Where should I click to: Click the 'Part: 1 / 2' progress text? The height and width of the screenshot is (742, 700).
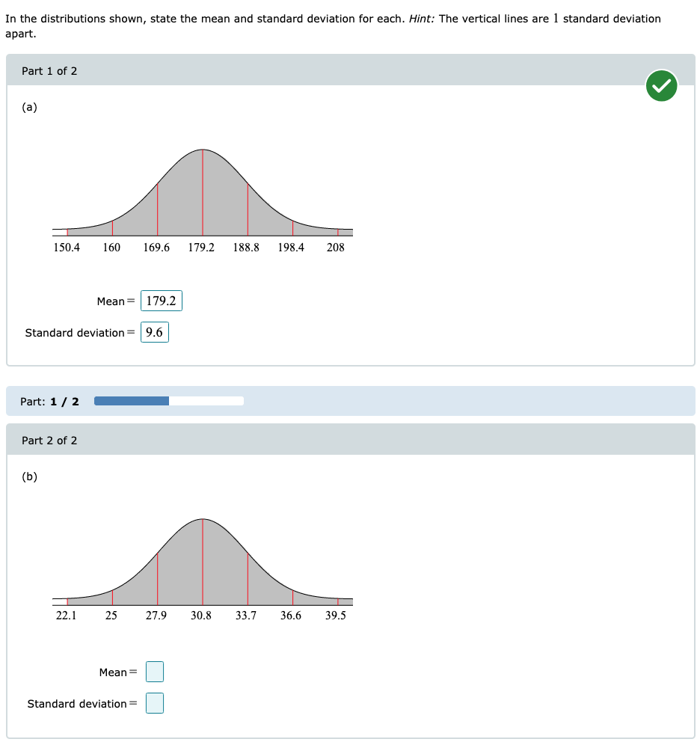[x=49, y=402]
